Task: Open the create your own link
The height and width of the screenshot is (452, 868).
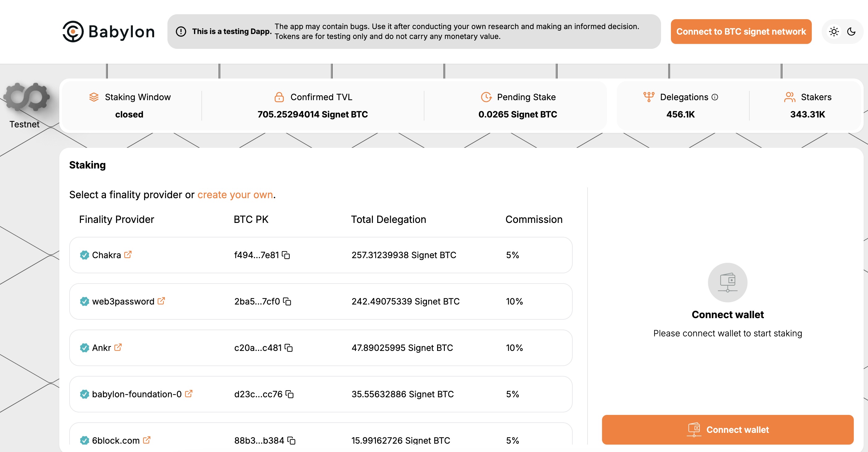Action: coord(235,195)
